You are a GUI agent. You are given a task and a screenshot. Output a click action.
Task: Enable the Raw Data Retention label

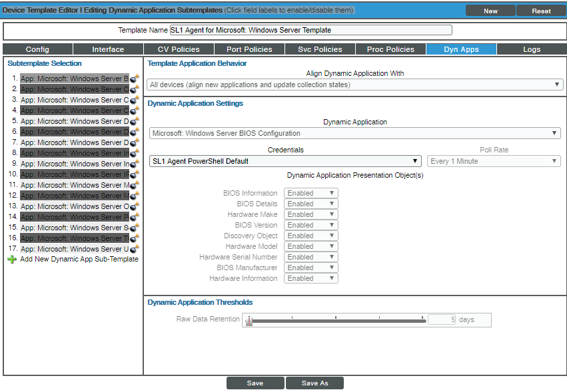point(208,319)
